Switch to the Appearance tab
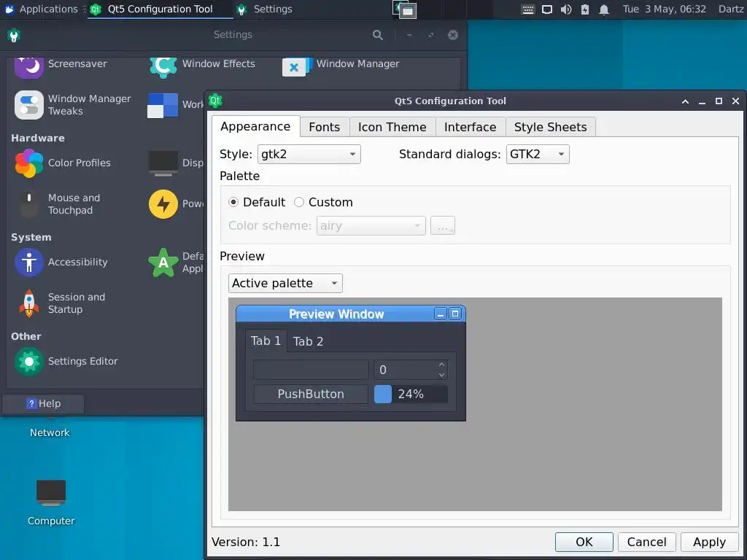The width and height of the screenshot is (747, 560). pos(255,126)
